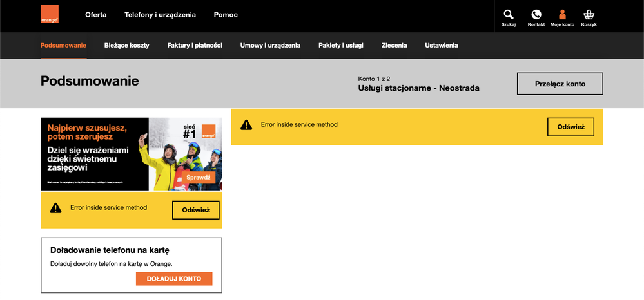
Task: Click Sprawdź on the ski promo banner
Action: pos(197,178)
